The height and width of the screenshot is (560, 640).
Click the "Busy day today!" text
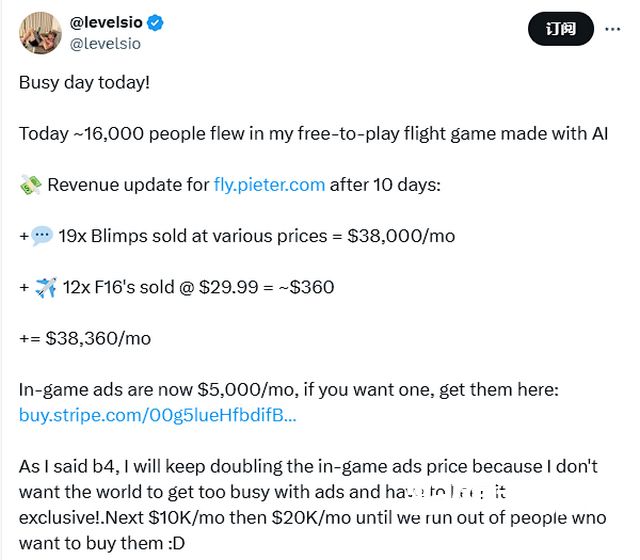[x=84, y=82]
